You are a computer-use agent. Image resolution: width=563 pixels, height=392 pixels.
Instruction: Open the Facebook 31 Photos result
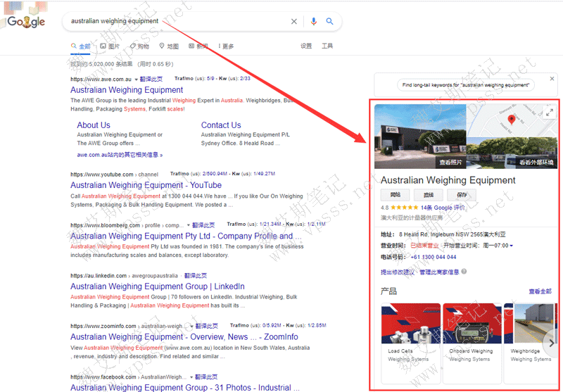(184, 387)
